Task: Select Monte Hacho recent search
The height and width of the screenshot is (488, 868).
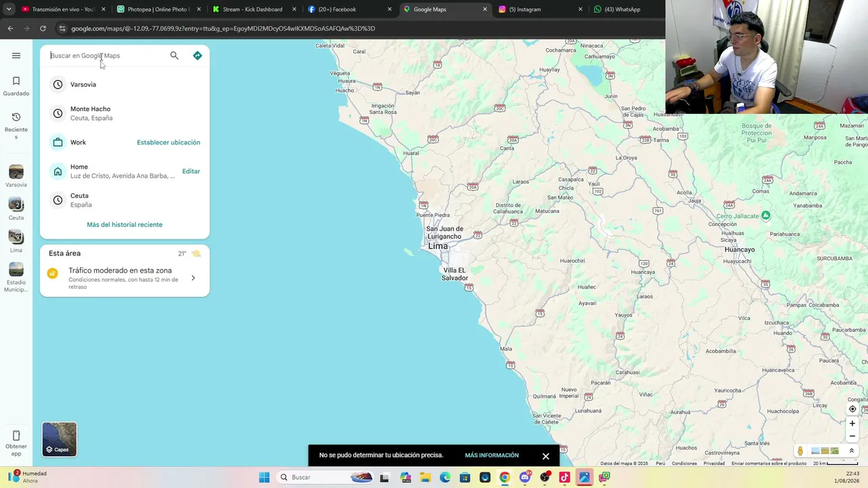Action: (125, 113)
